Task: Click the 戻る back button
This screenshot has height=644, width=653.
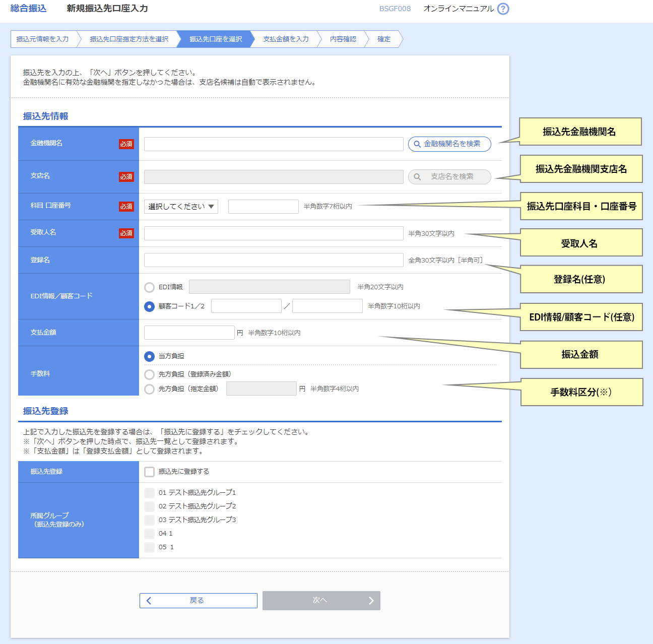Action: pyautogui.click(x=198, y=601)
